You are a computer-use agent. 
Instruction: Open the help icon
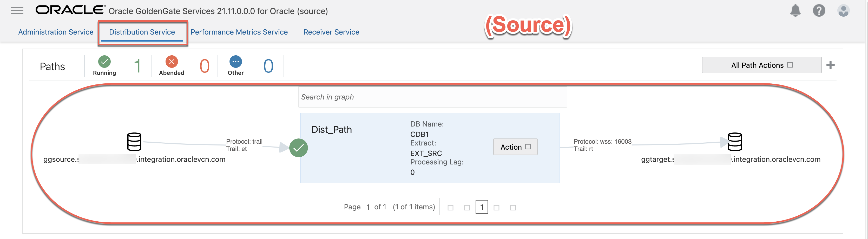pyautogui.click(x=819, y=10)
